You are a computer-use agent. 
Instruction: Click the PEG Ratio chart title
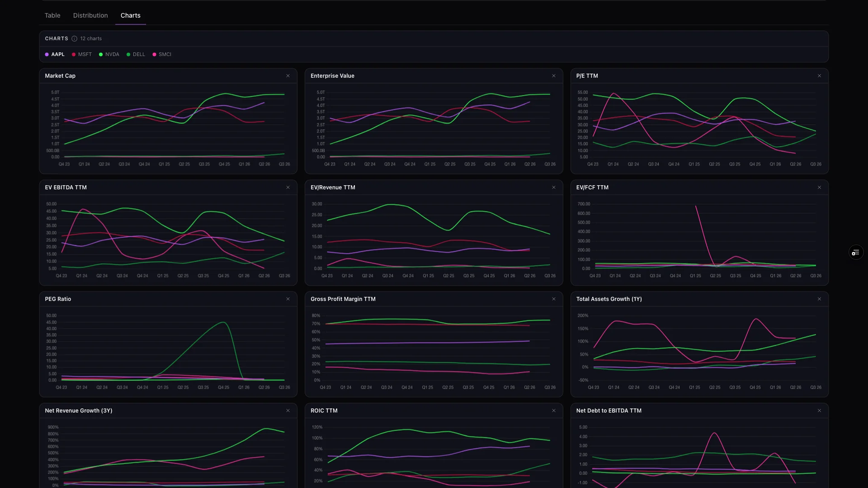point(58,299)
